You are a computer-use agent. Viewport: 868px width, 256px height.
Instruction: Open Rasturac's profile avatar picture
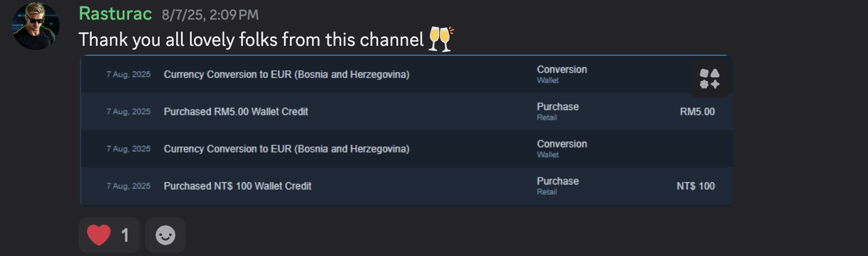36,26
